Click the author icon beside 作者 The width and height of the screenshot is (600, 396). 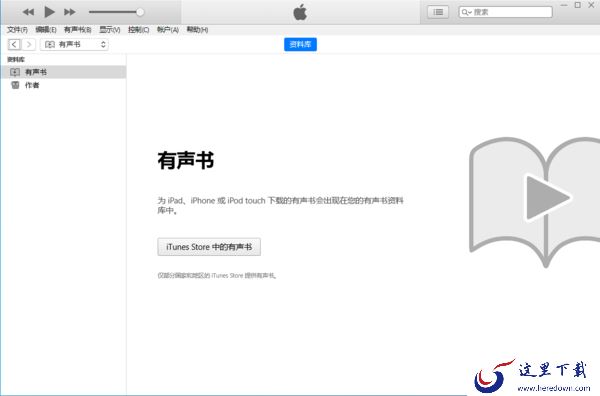(x=15, y=85)
